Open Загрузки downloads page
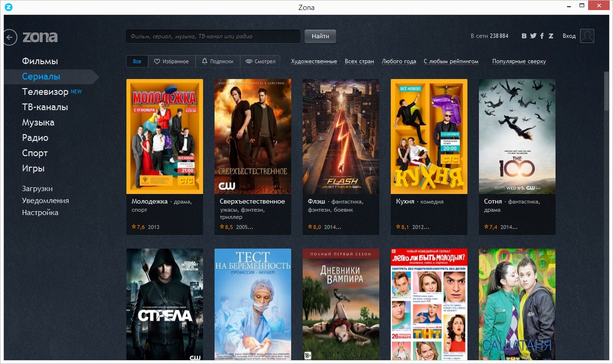Image resolution: width=613 pixels, height=364 pixels. 37,189
